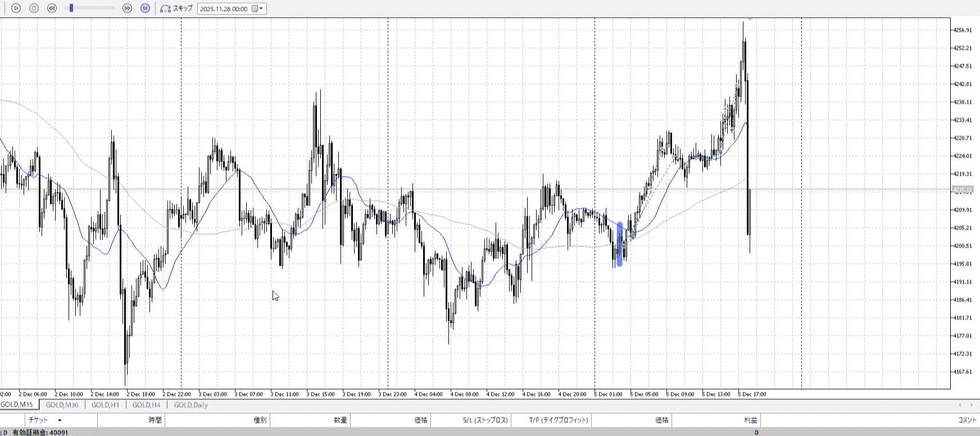Click the rewind double-arrow button

52,8
